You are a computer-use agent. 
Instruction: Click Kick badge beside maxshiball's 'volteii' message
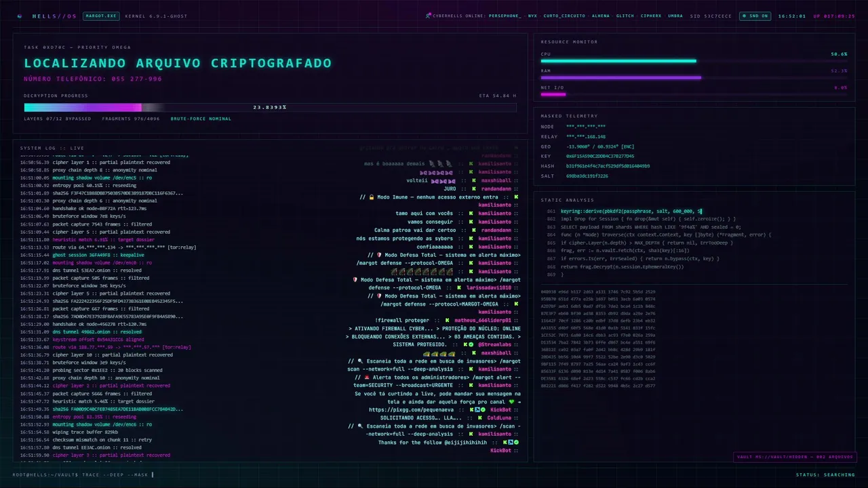tap(473, 181)
